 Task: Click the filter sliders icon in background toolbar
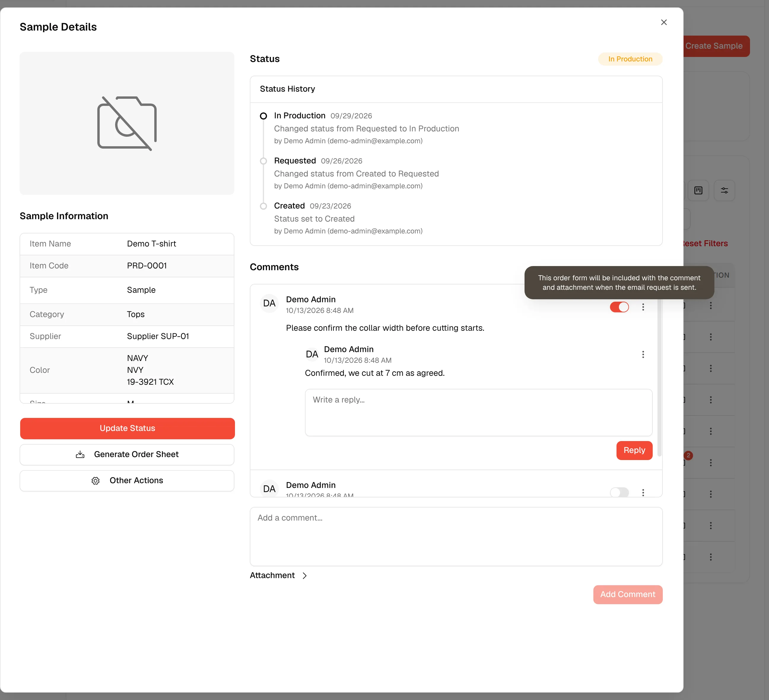pos(724,190)
